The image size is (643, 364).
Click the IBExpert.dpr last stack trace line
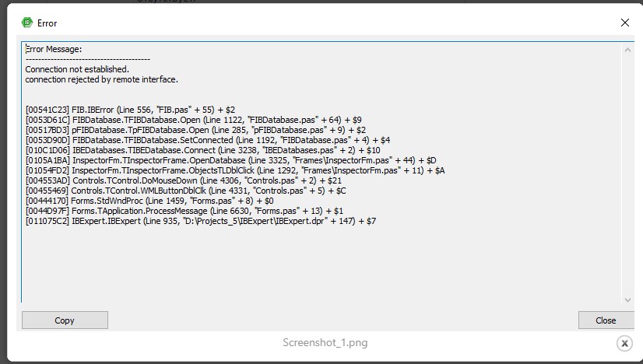[200, 221]
